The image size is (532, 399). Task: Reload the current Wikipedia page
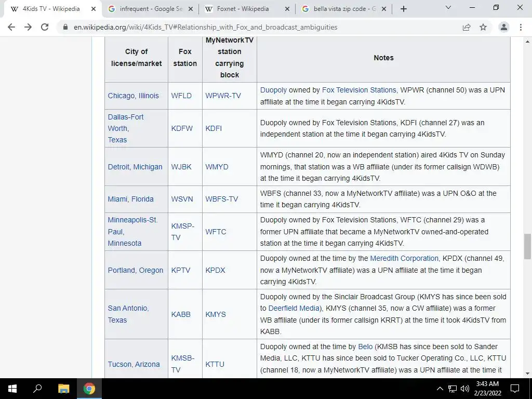pyautogui.click(x=45, y=27)
